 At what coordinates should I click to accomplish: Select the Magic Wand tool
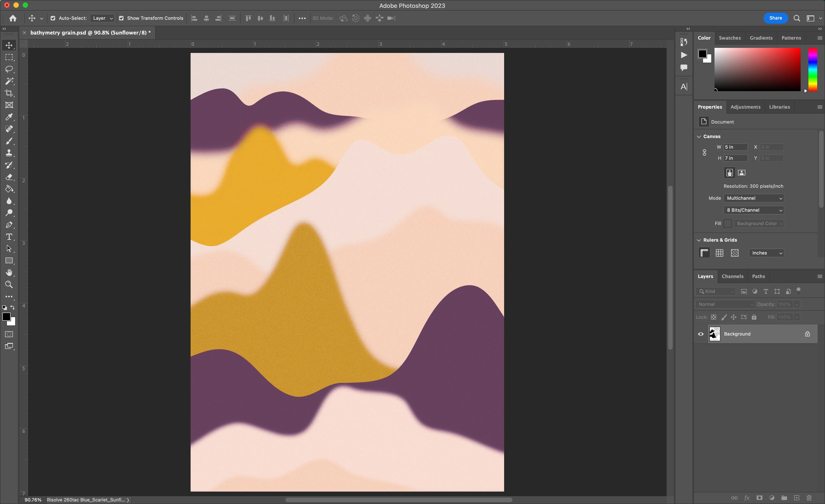[x=9, y=81]
